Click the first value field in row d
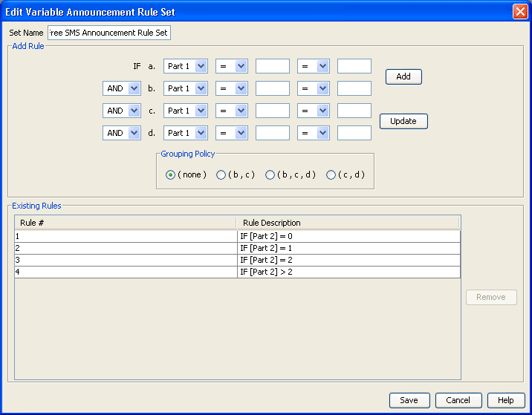This screenshot has width=532, height=415. click(273, 133)
